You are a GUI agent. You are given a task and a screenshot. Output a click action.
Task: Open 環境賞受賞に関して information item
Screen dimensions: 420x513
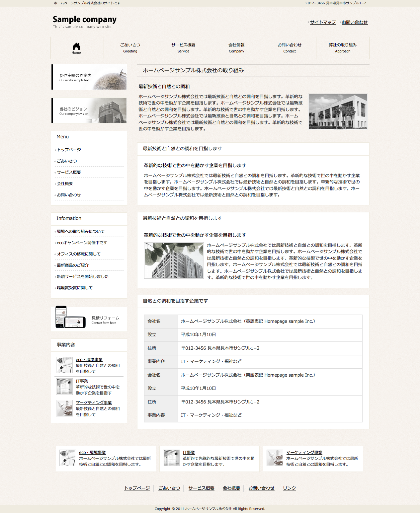coord(75,288)
